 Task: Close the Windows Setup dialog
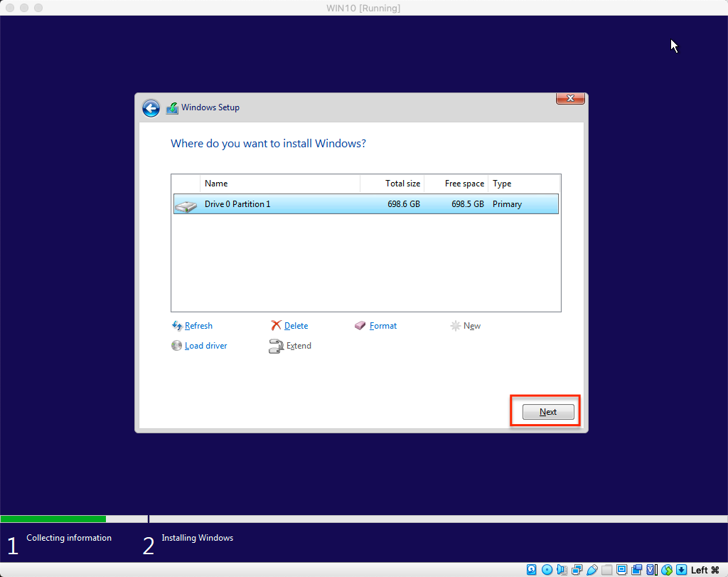570,98
